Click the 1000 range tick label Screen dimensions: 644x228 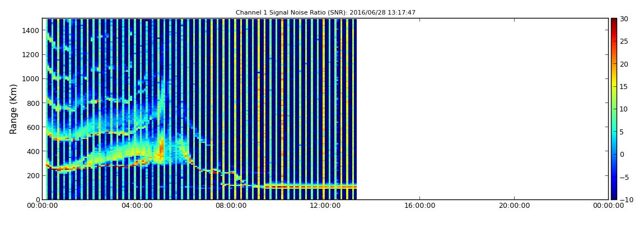point(31,79)
